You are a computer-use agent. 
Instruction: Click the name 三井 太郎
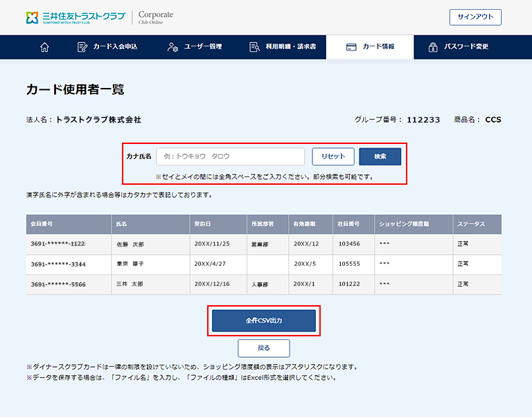(x=130, y=284)
